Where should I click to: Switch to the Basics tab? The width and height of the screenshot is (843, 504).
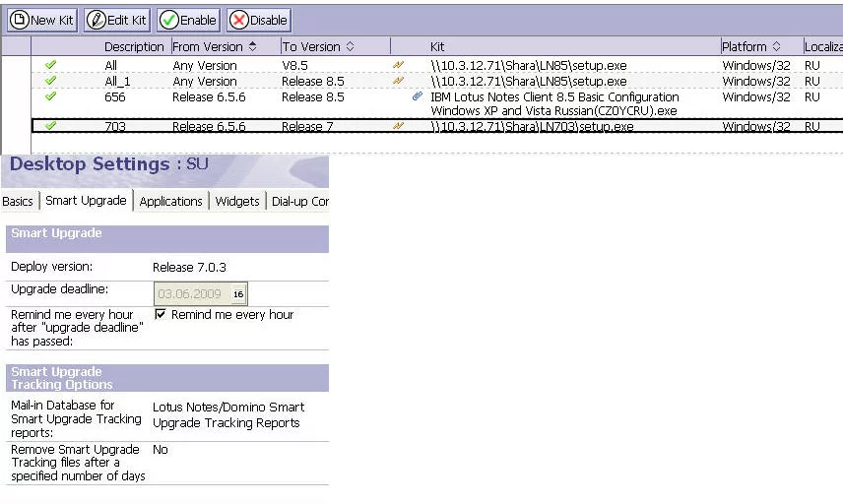coord(18,201)
